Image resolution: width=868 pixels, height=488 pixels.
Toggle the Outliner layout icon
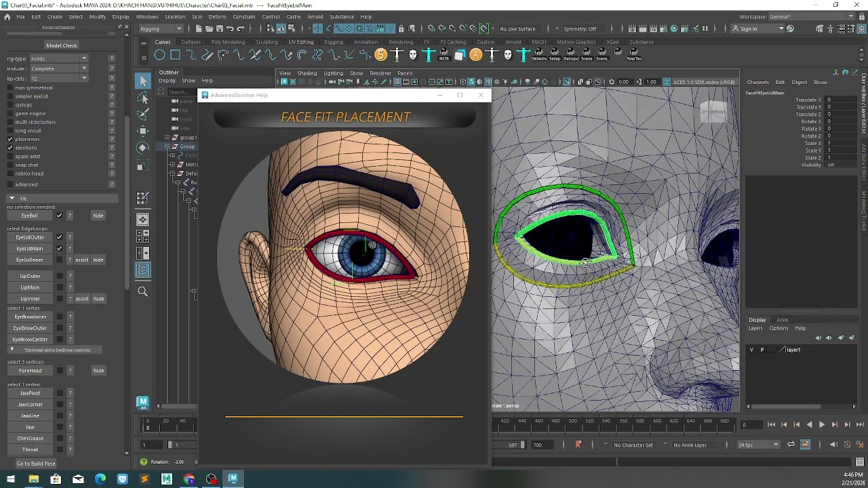142,270
